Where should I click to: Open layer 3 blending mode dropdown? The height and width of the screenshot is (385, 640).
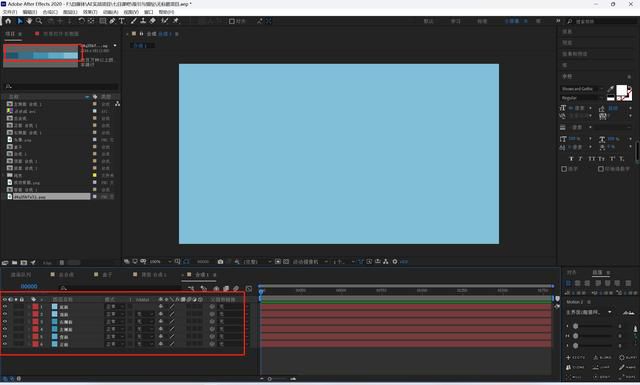(115, 321)
